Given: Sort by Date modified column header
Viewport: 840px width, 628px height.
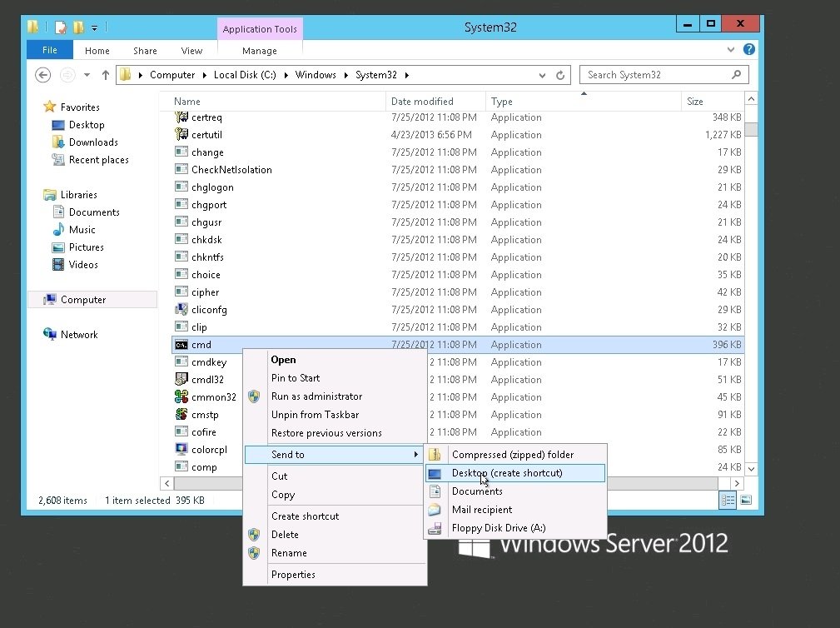Looking at the screenshot, I should (435, 102).
